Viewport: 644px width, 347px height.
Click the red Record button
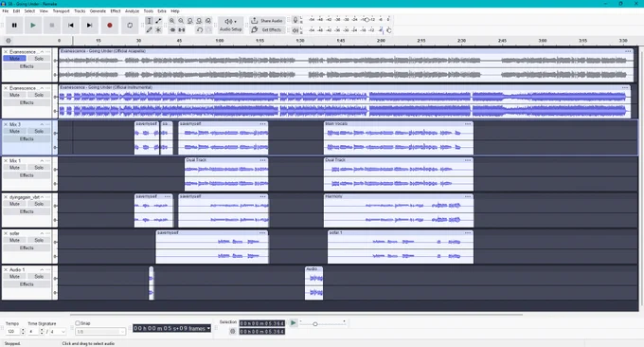(110, 26)
